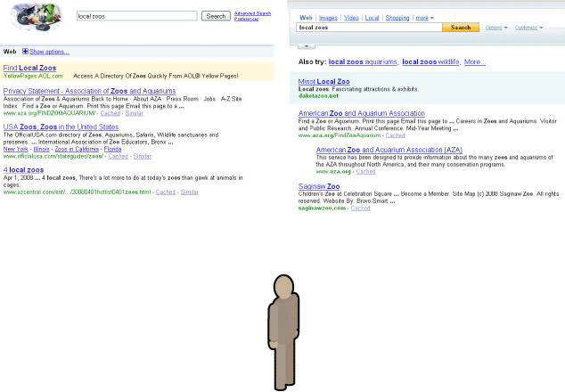Open the indented American Zoo and Aquarium Association (AZA) result
The image size is (565, 392).
(x=389, y=150)
